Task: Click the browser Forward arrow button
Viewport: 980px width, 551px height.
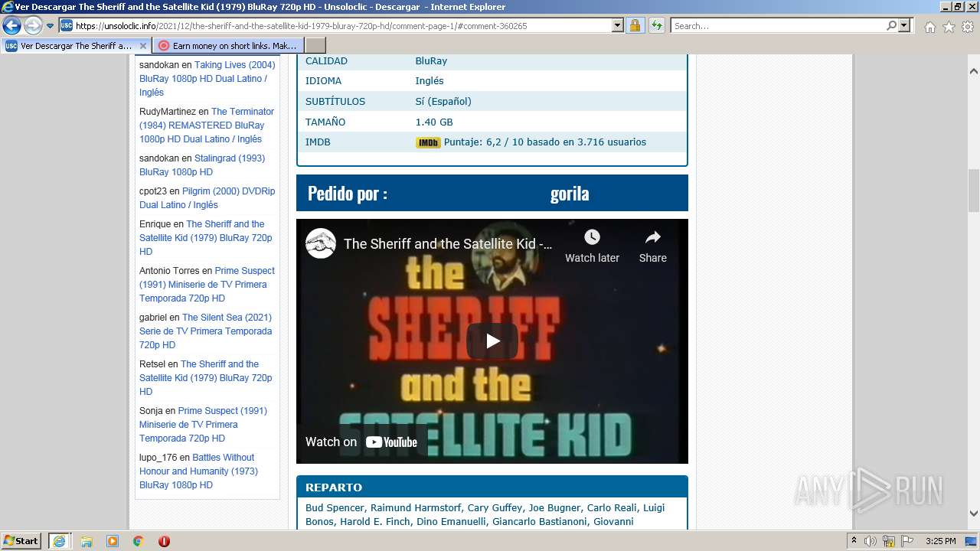Action: pyautogui.click(x=33, y=26)
